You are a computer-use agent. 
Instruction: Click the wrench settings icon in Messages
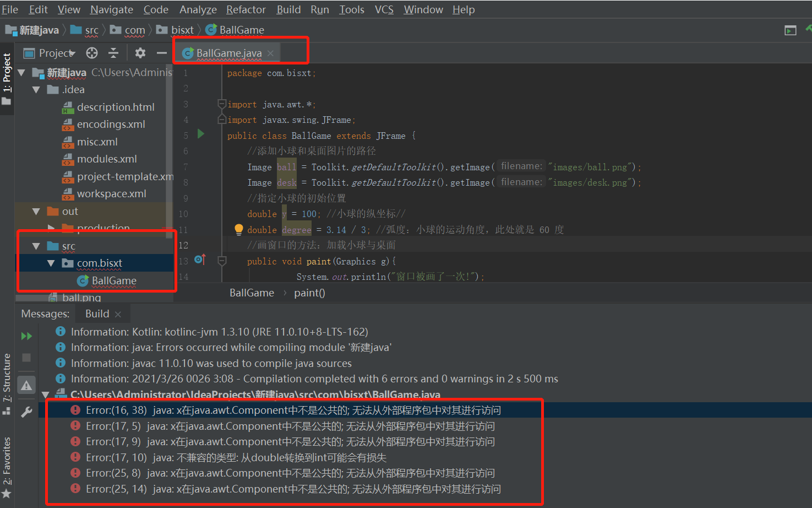pyautogui.click(x=26, y=412)
